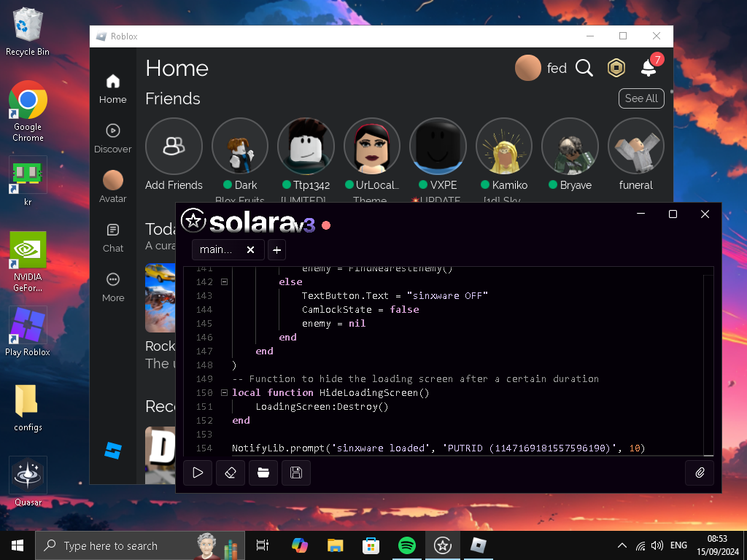The height and width of the screenshot is (560, 747).
Task: Open friend UrLocal's avatar
Action: [x=371, y=146]
